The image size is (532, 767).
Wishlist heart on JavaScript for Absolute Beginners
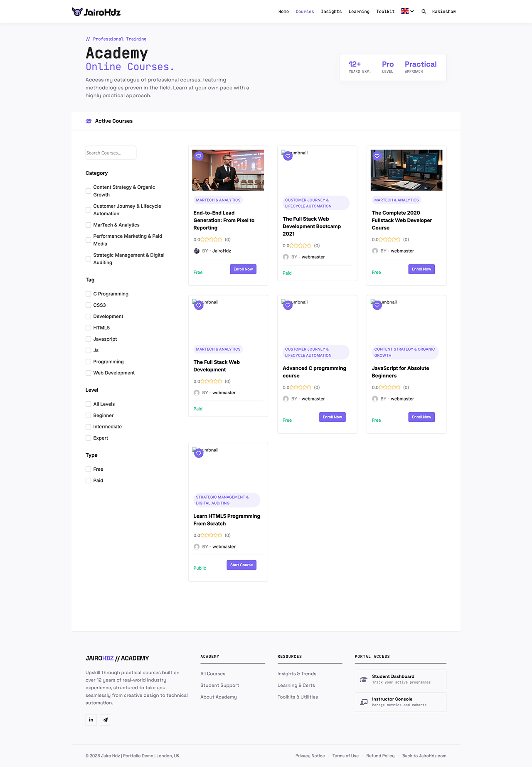pyautogui.click(x=377, y=305)
